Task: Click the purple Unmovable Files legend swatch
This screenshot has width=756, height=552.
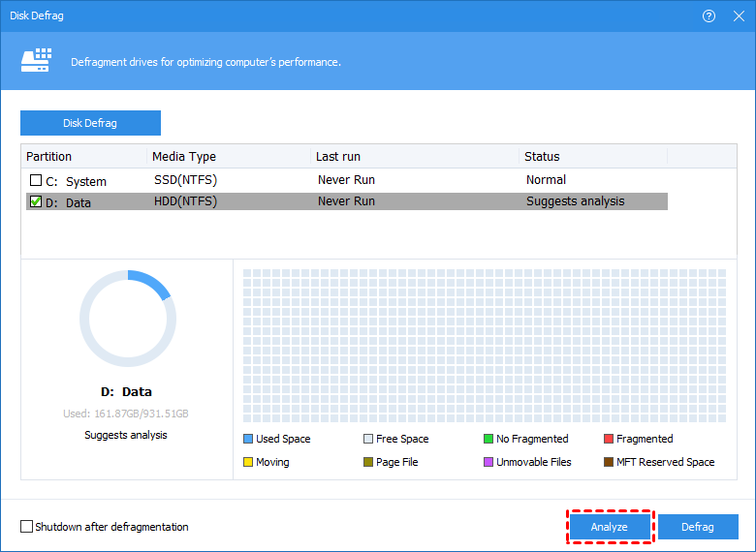Action: click(x=488, y=462)
